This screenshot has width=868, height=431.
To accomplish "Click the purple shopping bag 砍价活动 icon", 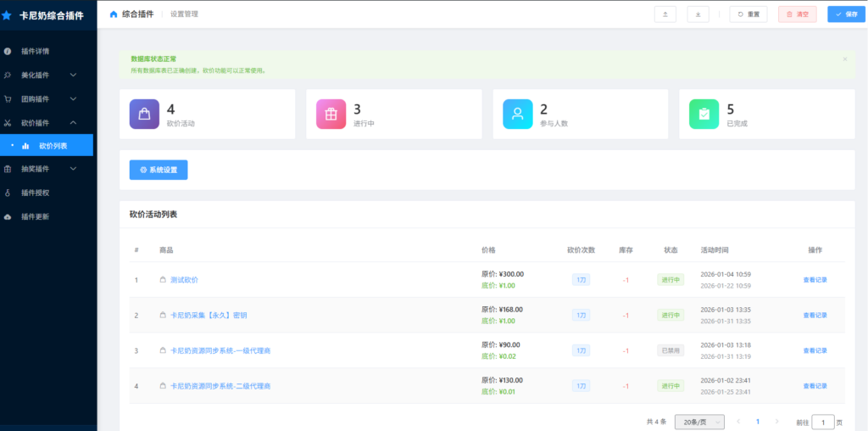I will point(144,114).
